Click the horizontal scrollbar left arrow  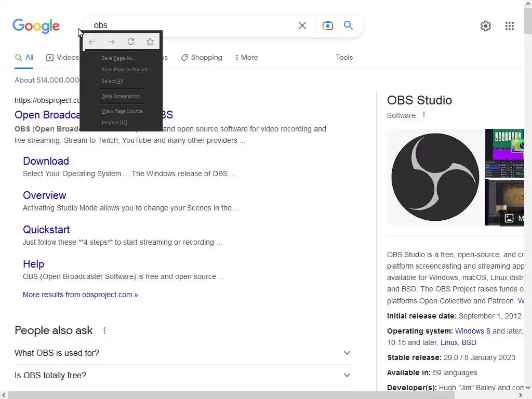click(4, 395)
